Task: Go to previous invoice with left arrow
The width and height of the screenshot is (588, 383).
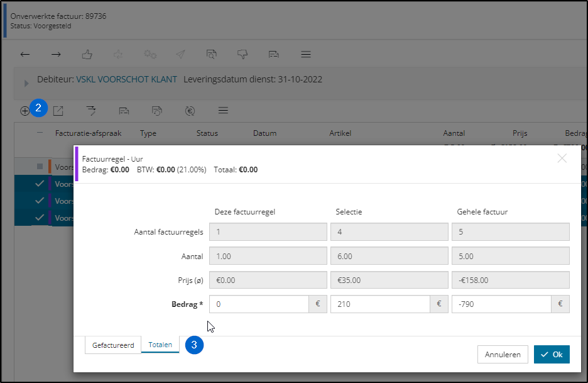Action: coord(25,55)
